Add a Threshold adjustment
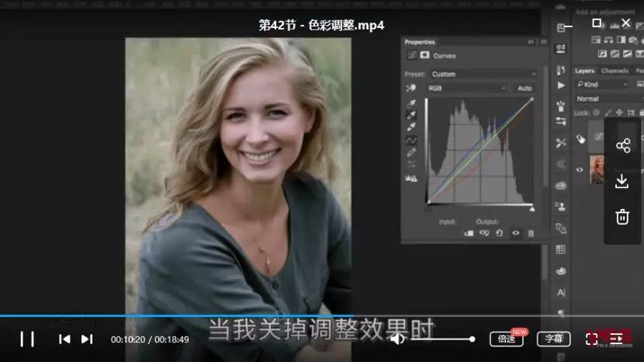This screenshot has height=362, width=644. [x=628, y=54]
